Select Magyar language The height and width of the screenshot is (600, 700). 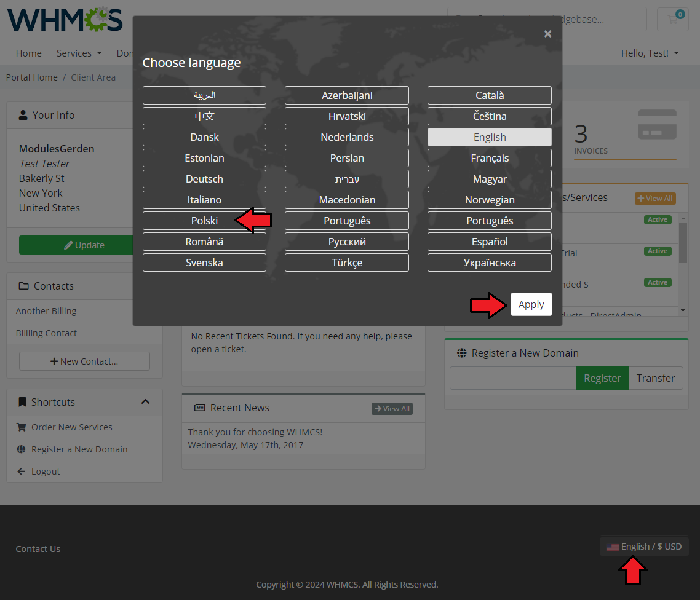click(490, 179)
